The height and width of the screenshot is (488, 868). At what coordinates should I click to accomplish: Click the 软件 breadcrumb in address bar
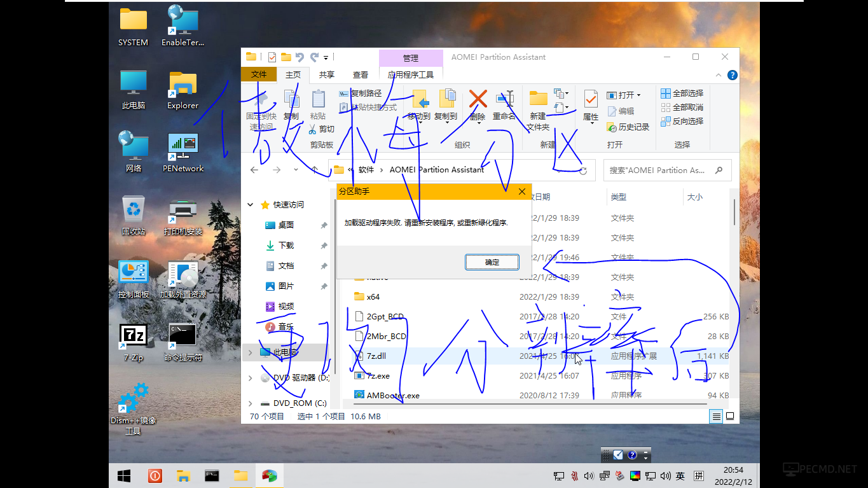coord(366,170)
